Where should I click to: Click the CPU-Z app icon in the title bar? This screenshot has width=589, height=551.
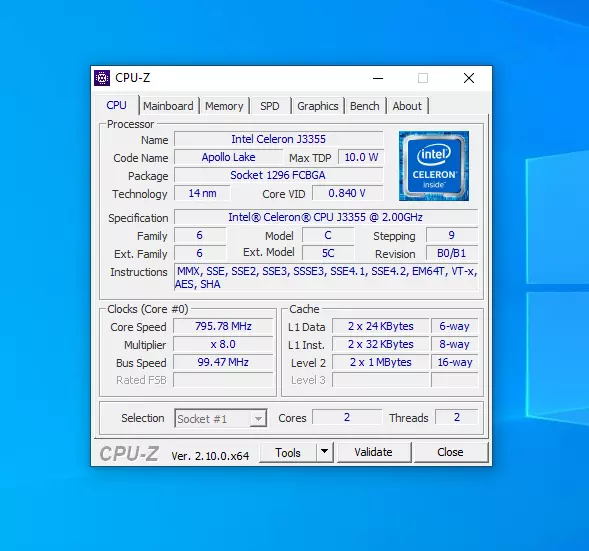pos(102,78)
